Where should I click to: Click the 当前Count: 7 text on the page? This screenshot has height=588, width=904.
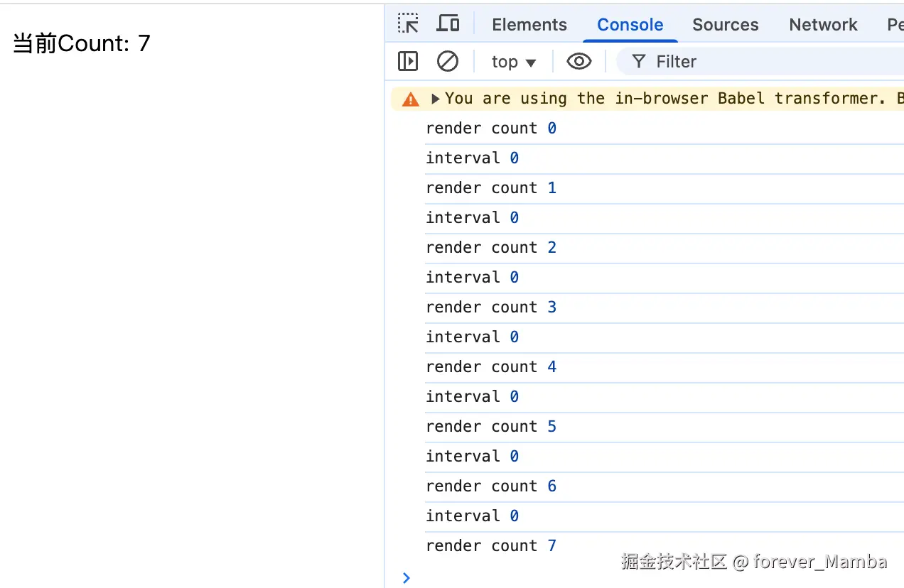82,43
